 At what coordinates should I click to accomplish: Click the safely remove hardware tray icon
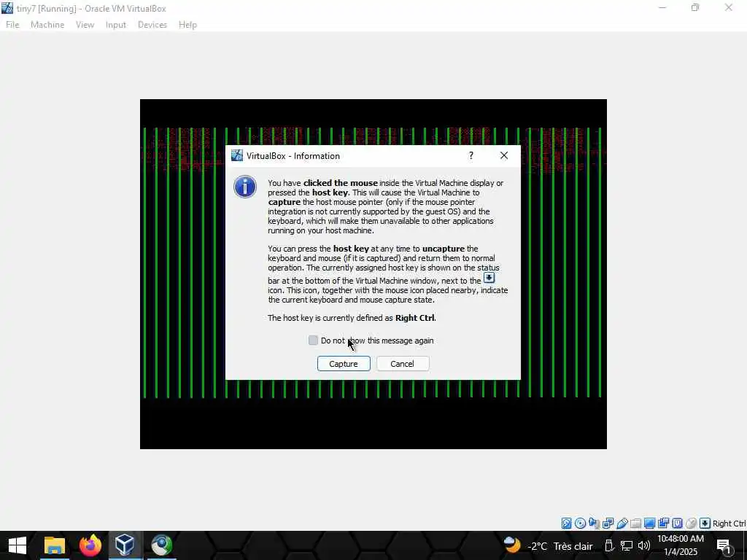coord(608,545)
